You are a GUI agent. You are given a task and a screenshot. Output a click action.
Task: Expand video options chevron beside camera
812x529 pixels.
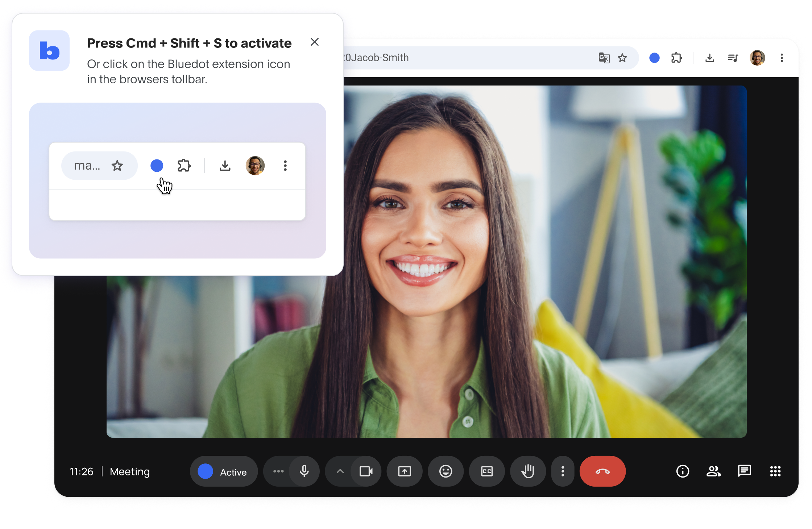coord(340,471)
